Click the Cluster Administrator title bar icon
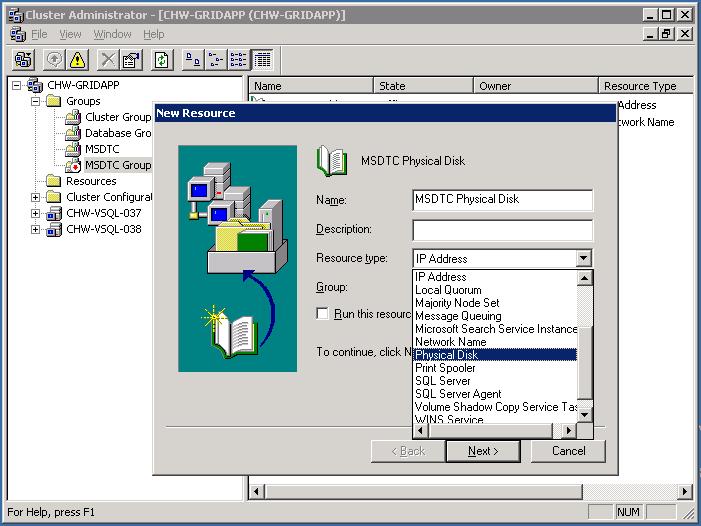The image size is (701, 526). (16, 15)
